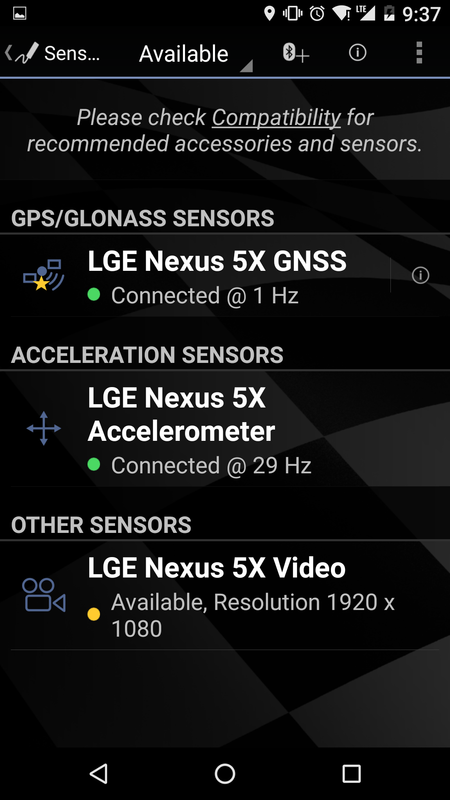The image size is (450, 800).
Task: Tap the accelerometer arrows icon
Action: click(x=43, y=429)
